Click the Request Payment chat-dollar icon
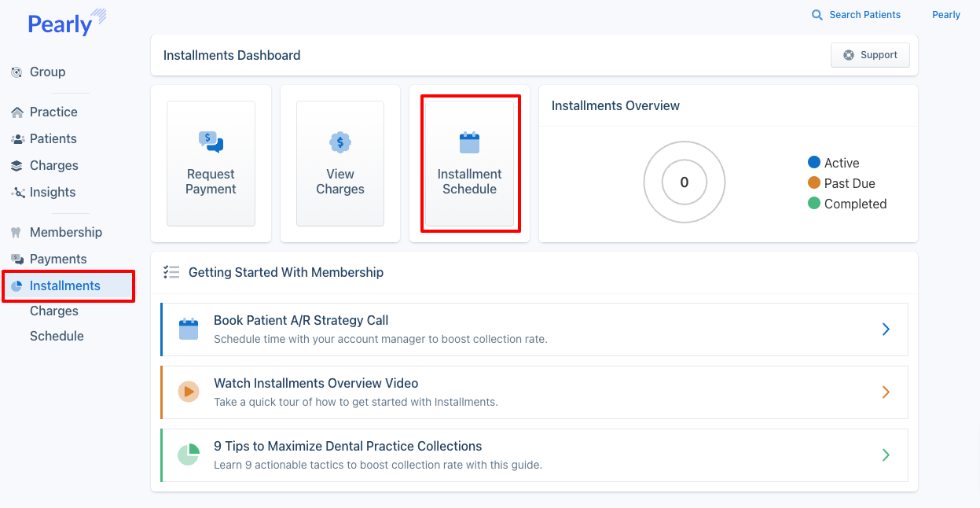The width and height of the screenshot is (980, 508). click(x=211, y=142)
